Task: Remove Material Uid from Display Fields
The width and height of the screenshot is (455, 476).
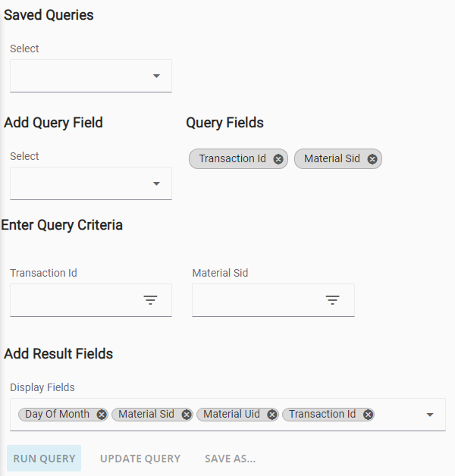Action: (x=272, y=415)
